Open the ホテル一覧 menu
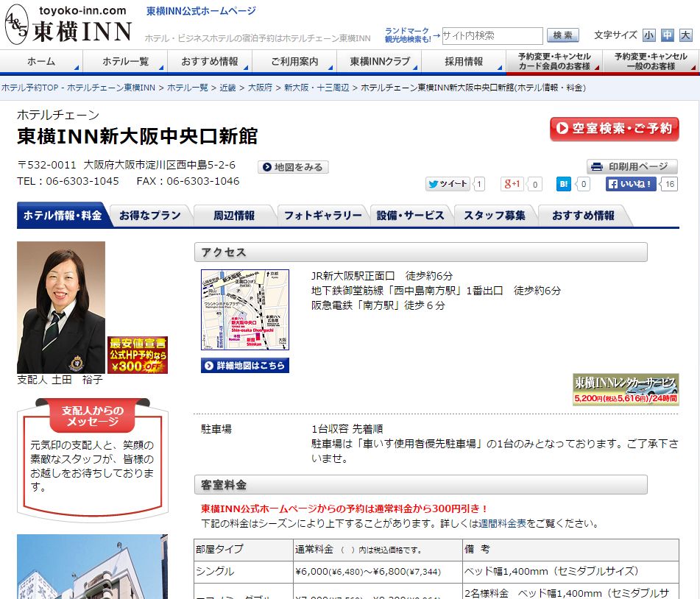This screenshot has height=599, width=700. (x=125, y=61)
